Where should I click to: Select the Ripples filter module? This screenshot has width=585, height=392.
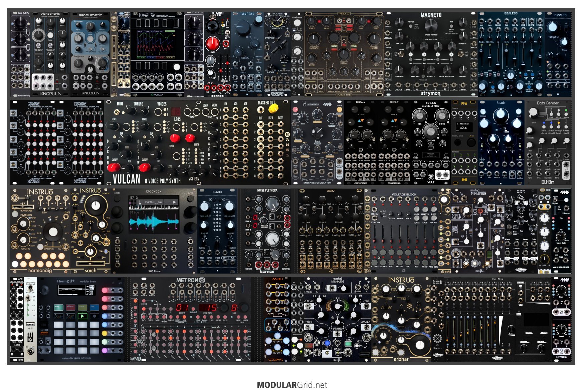[558, 54]
